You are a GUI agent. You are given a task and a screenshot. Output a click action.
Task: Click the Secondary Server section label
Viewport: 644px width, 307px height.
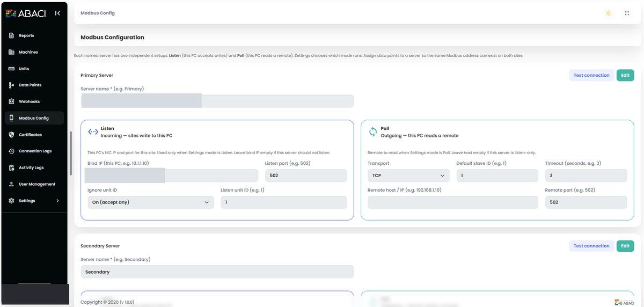[100, 246]
